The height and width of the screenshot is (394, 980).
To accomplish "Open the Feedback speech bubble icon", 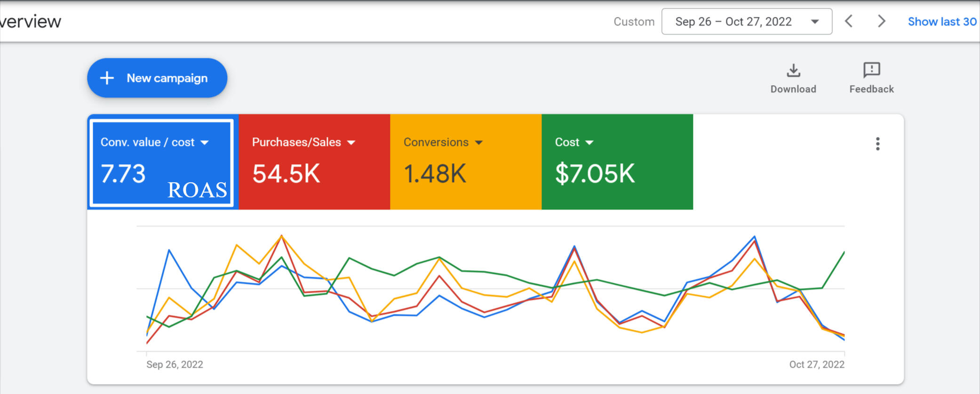I will click(871, 70).
